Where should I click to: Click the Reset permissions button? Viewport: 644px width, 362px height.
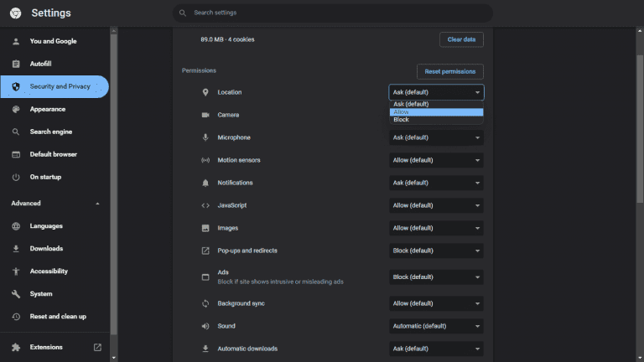tap(450, 72)
